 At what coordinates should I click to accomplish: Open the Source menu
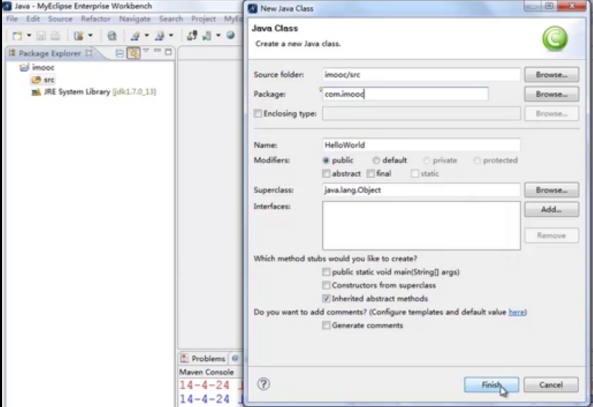tap(60, 19)
